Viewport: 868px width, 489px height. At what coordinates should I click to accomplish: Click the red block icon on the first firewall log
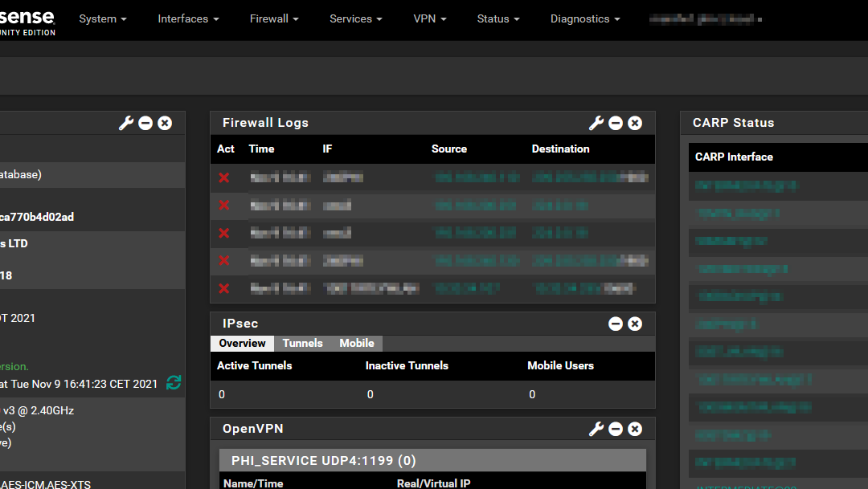pyautogui.click(x=223, y=177)
